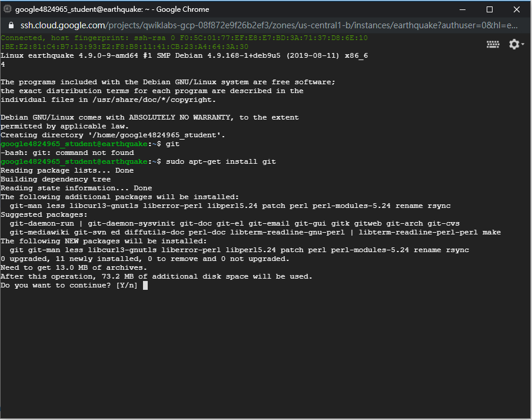Click 'The following NEW packages will be installed:' line
This screenshot has width=532, height=420.
tap(104, 241)
